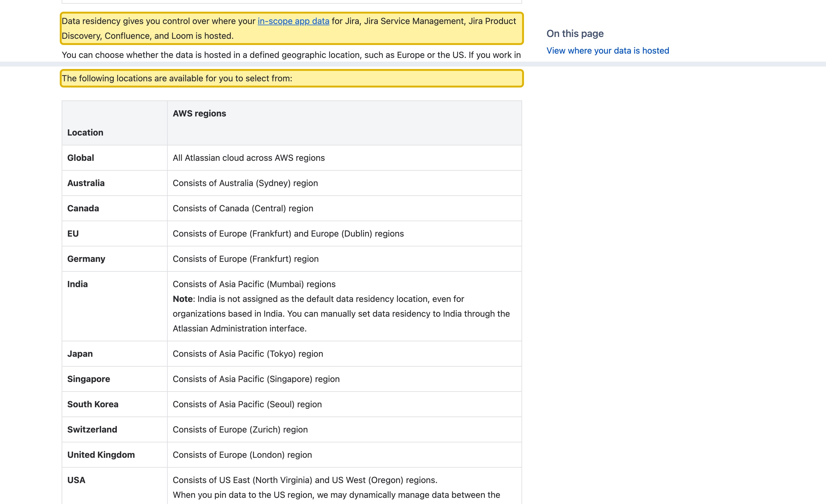Click All Atlassian cloud across AWS regions text

(x=248, y=158)
